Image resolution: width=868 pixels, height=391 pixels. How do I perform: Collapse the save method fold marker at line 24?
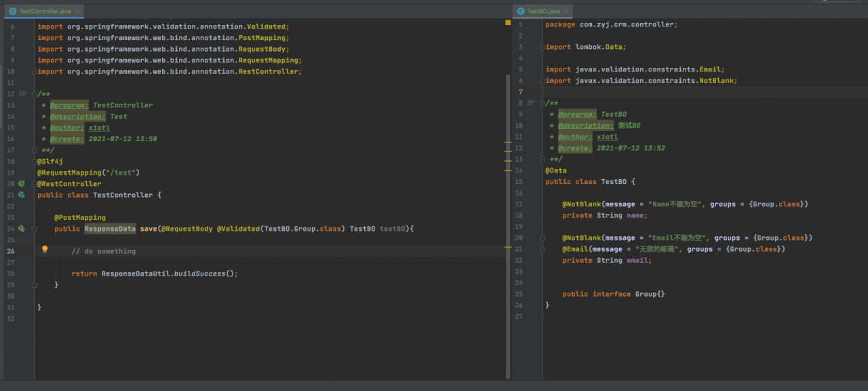click(x=34, y=229)
